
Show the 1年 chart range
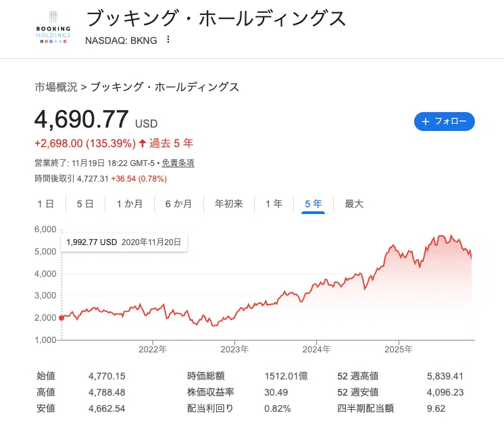click(274, 204)
